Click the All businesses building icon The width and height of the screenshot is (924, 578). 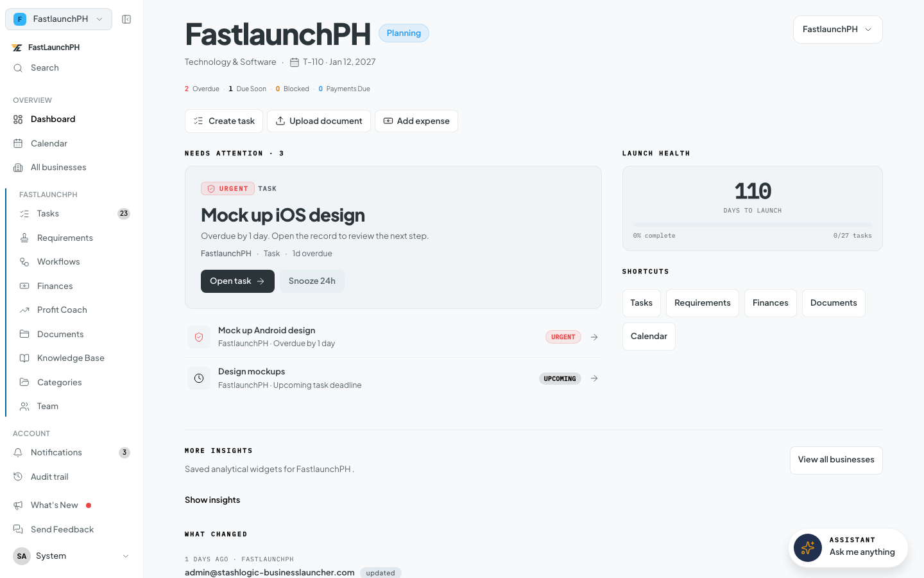tap(18, 168)
